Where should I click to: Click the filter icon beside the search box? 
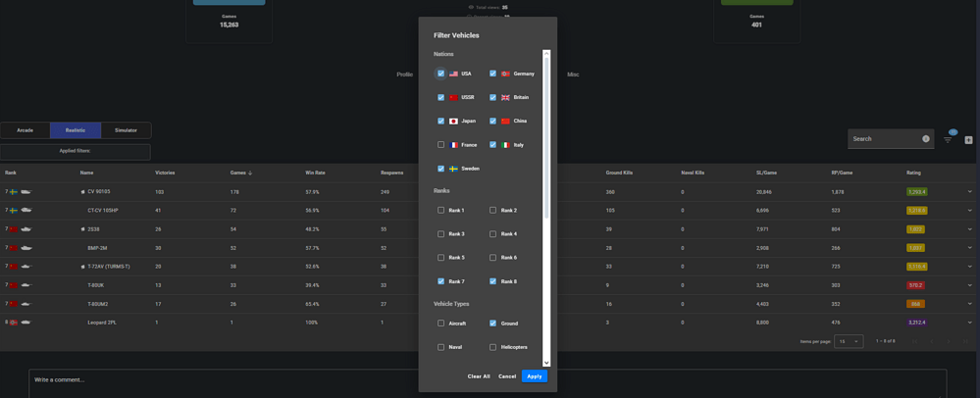(x=948, y=140)
